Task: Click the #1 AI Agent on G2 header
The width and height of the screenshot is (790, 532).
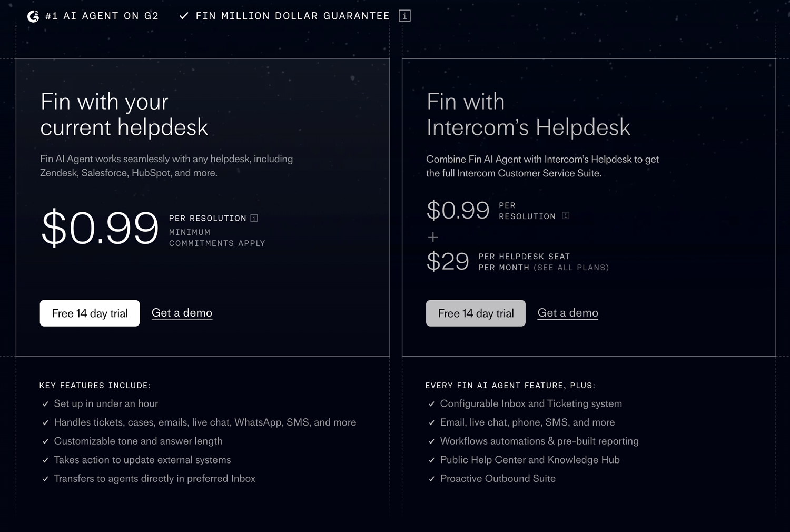Action: pos(102,15)
